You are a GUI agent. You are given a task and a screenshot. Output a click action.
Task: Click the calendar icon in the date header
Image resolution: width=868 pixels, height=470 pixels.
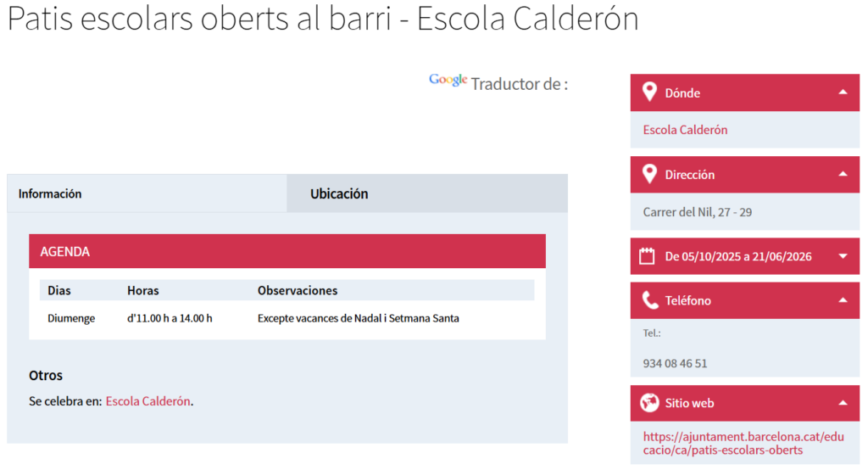tap(648, 256)
